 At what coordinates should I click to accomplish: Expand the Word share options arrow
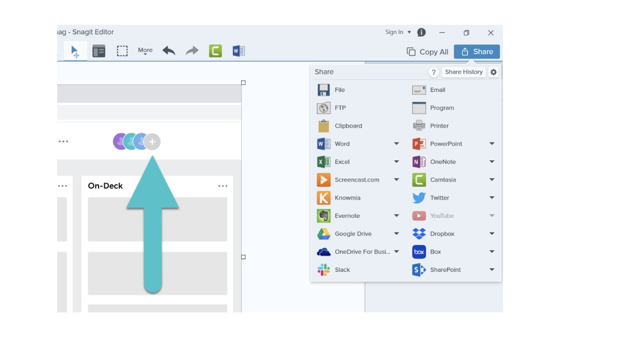(397, 144)
